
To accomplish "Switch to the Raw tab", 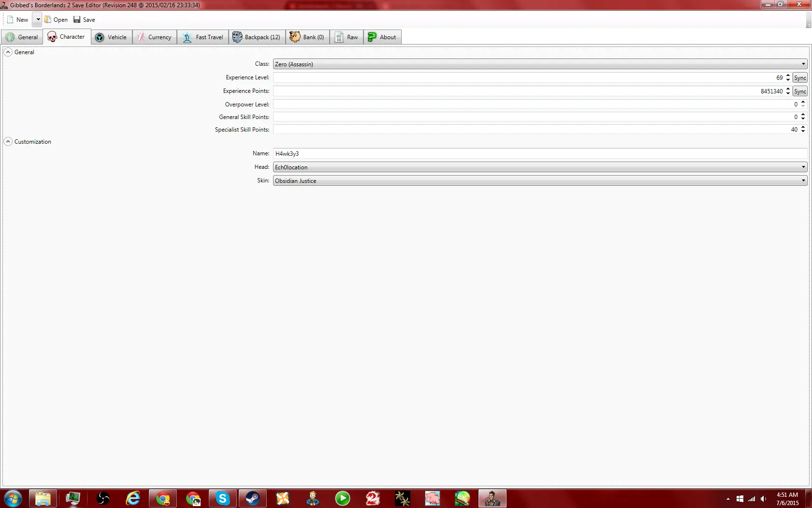I will (347, 37).
